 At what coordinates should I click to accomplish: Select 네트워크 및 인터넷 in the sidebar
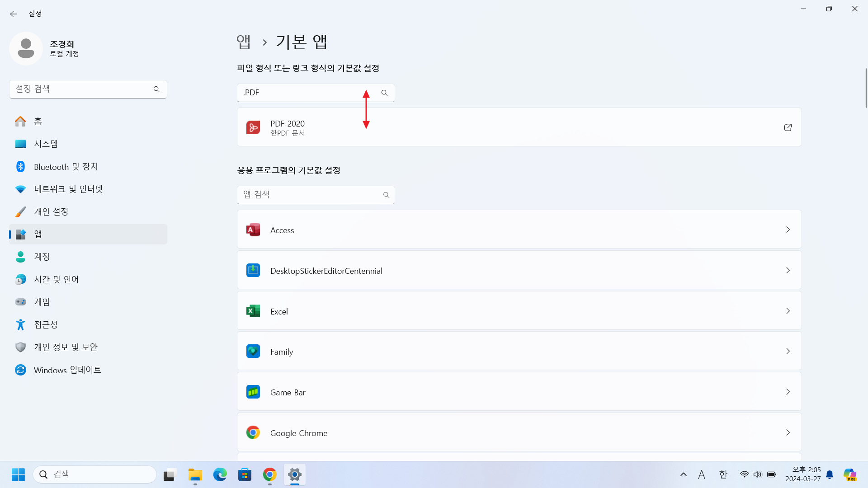[88, 189]
